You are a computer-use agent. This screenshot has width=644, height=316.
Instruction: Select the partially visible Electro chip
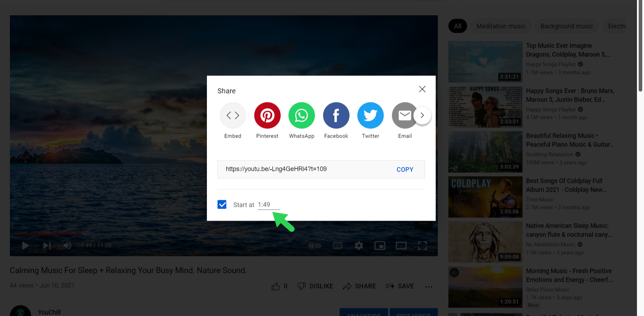(615, 26)
